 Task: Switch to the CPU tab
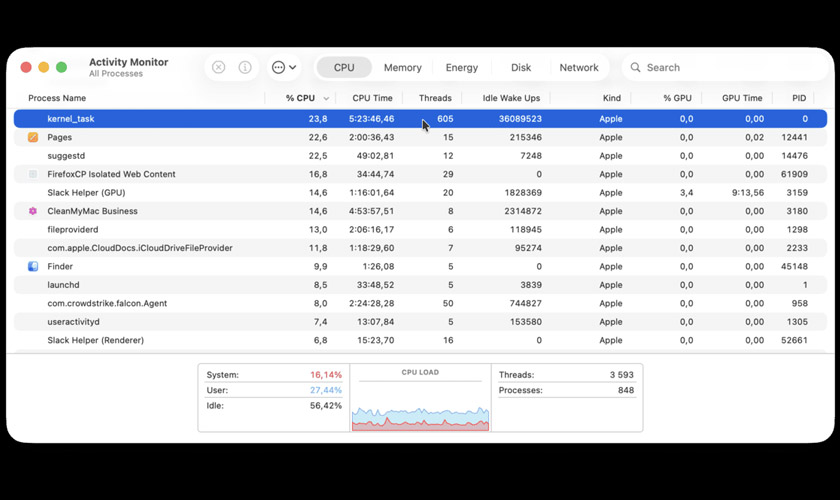(x=344, y=68)
